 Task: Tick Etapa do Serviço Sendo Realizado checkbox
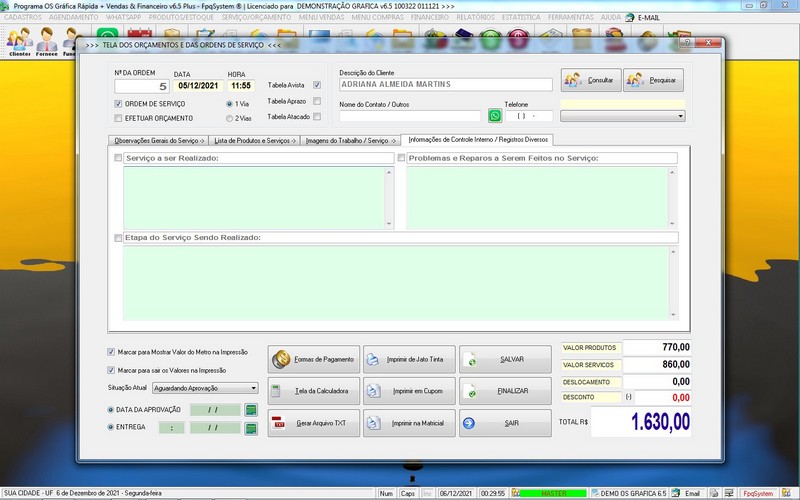click(x=118, y=238)
